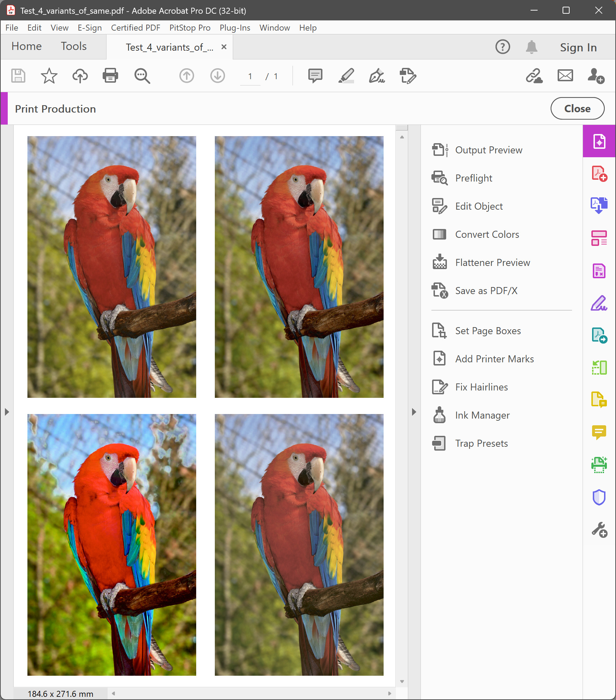Screen dimensions: 616x700
Task: Open the Output Preview tool
Action: 488,150
